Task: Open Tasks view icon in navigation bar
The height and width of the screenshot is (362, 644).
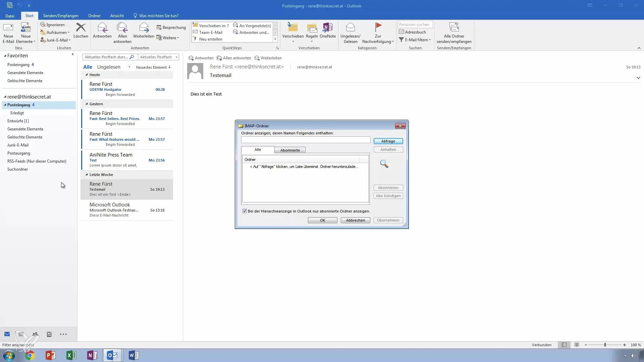Action: pos(49,334)
